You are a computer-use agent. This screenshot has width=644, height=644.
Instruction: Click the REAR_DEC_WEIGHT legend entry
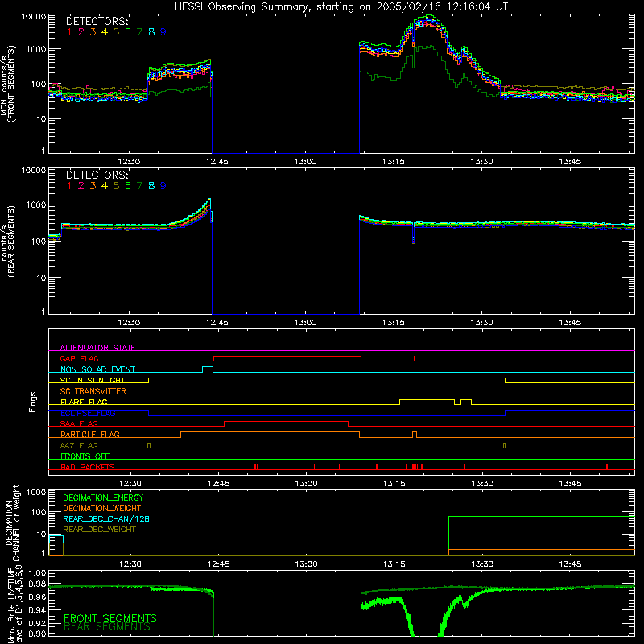[99, 530]
